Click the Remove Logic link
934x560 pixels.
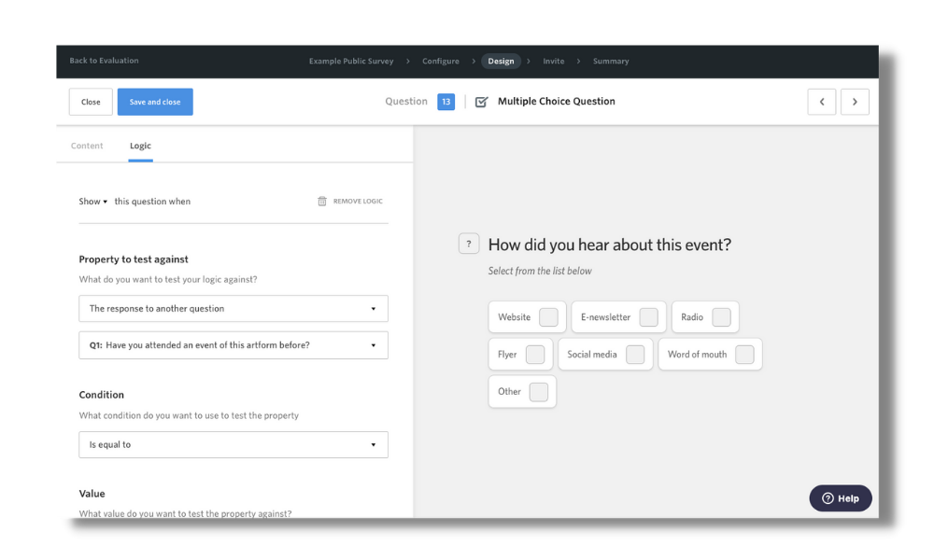pos(358,202)
